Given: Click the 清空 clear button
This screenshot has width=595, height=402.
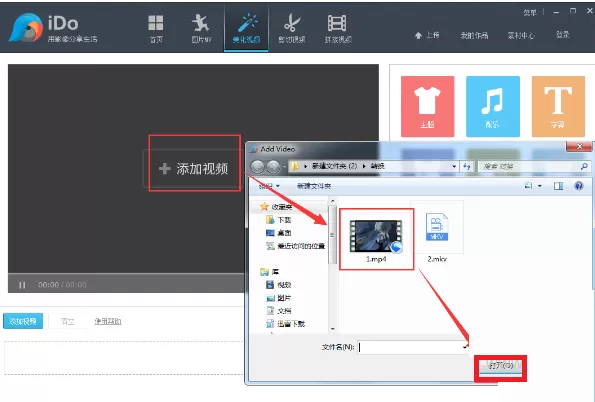Looking at the screenshot, I should [67, 321].
